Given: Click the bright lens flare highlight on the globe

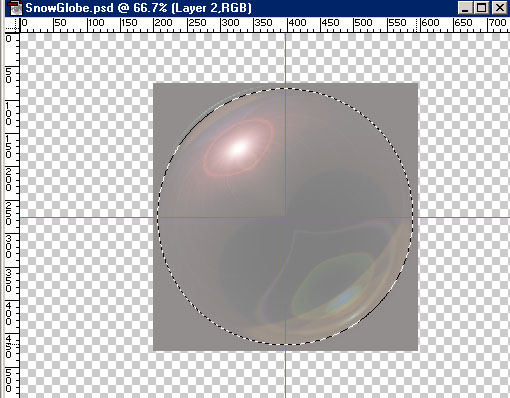Looking at the screenshot, I should coord(238,148).
